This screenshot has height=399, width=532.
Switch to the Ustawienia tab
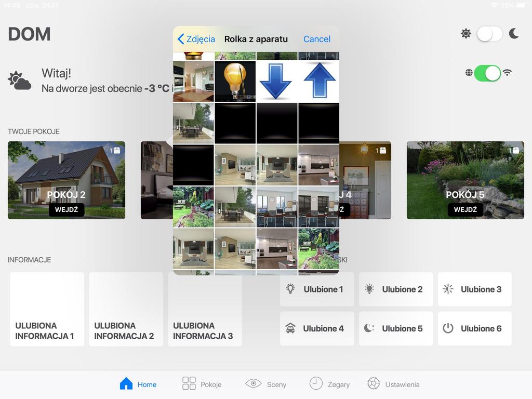(394, 384)
